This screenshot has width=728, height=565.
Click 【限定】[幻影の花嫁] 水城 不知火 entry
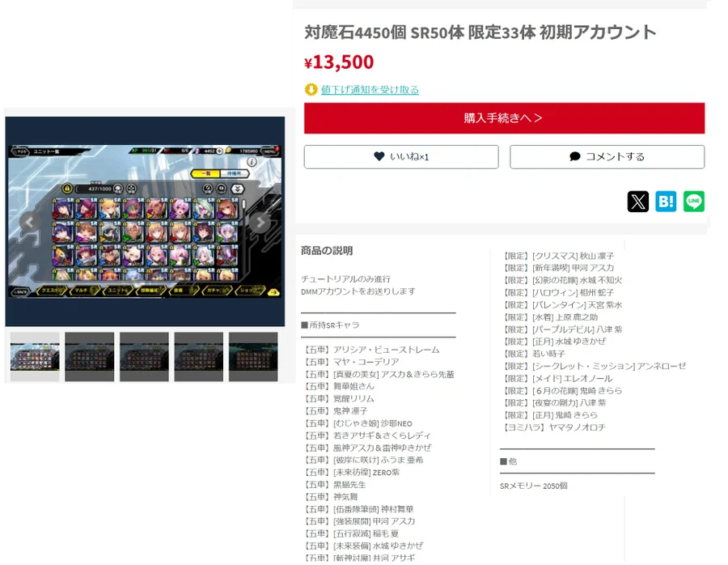[561, 280]
